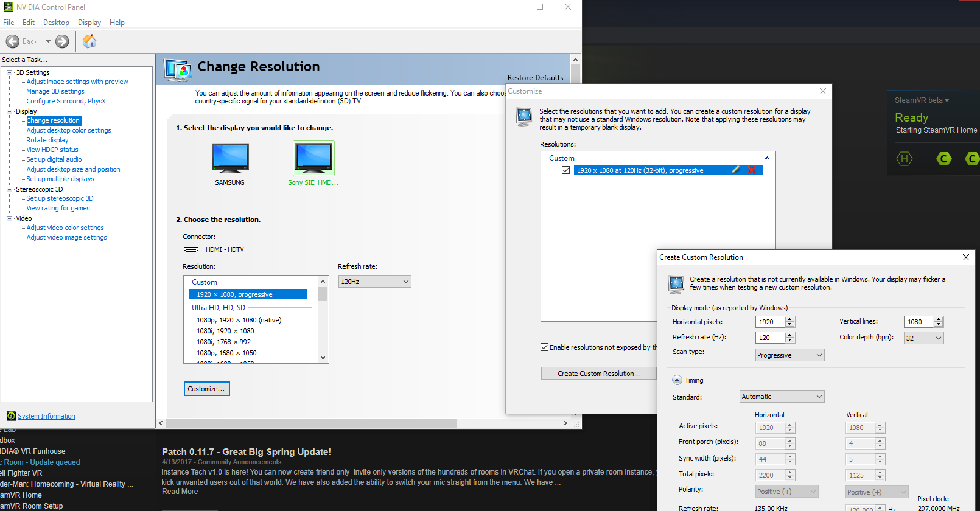Open Adjust image settings with preview
The image size is (980, 511).
(x=77, y=82)
